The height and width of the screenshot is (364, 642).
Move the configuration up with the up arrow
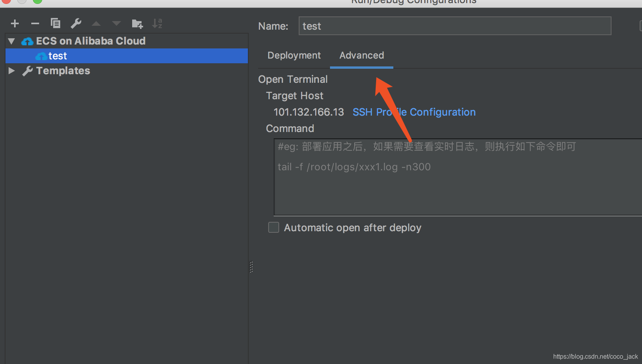pyautogui.click(x=96, y=23)
